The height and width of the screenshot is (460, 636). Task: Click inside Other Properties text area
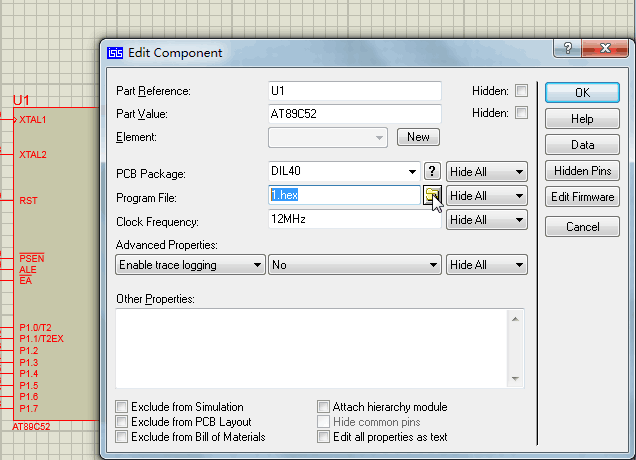(x=312, y=348)
